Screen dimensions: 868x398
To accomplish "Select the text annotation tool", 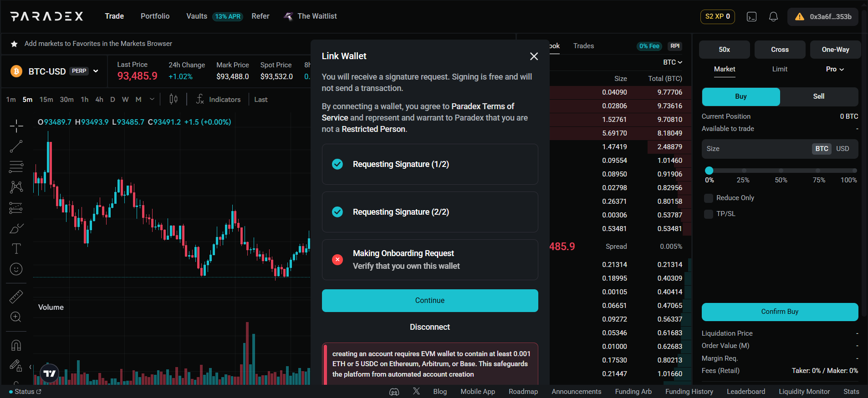I will pyautogui.click(x=16, y=249).
